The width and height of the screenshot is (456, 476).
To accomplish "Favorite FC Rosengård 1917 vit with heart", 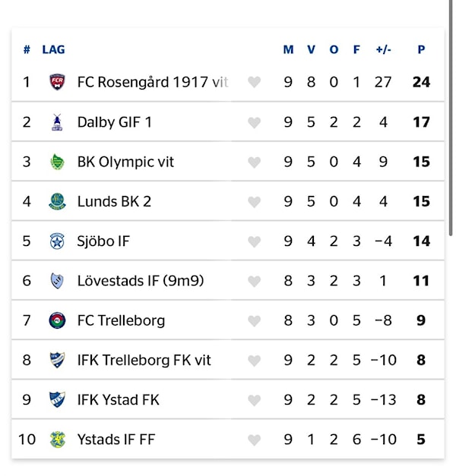I will tap(255, 82).
